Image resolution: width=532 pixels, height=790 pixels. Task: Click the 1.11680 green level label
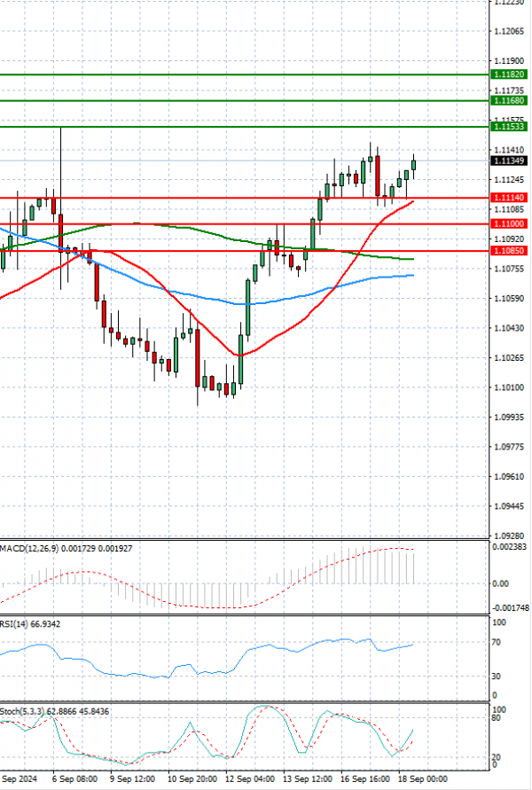509,101
